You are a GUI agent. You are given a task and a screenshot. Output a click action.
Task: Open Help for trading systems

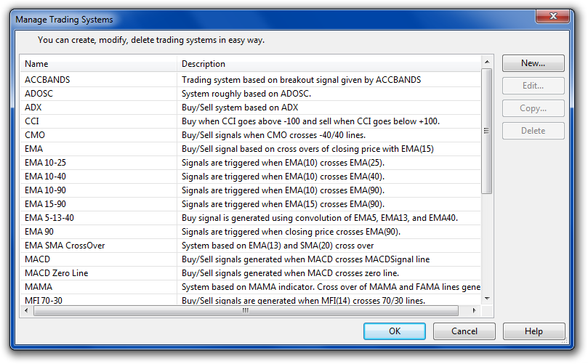(x=533, y=331)
